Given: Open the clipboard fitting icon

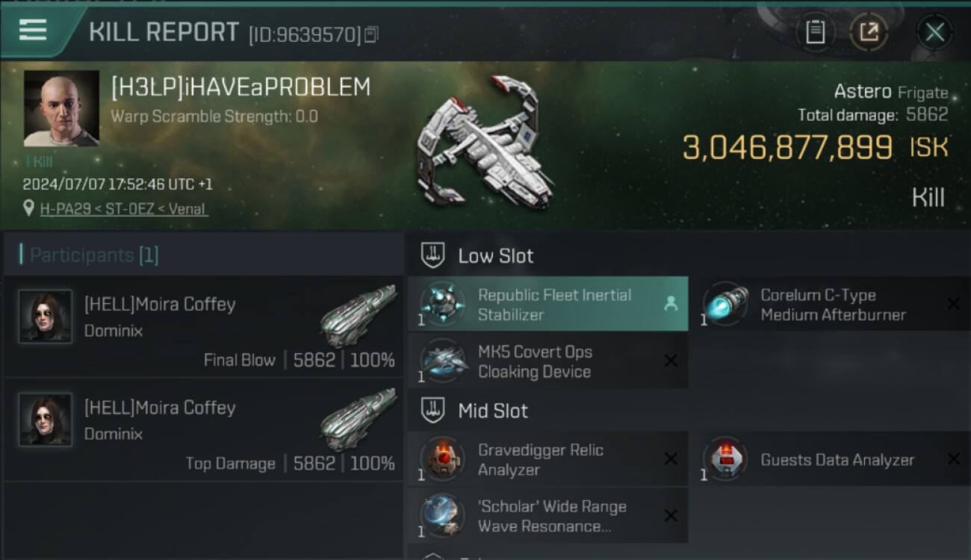Looking at the screenshot, I should coord(815,31).
